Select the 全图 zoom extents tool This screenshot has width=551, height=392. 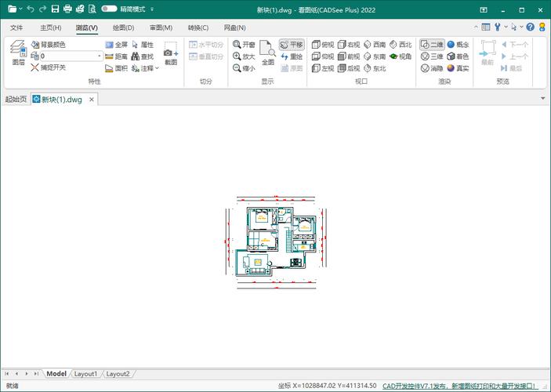[267, 53]
